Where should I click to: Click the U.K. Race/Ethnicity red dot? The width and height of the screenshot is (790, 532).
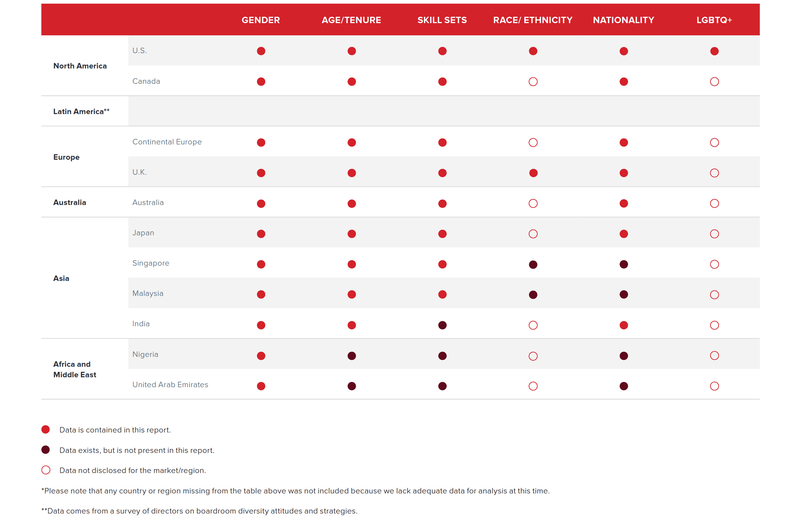[533, 173]
